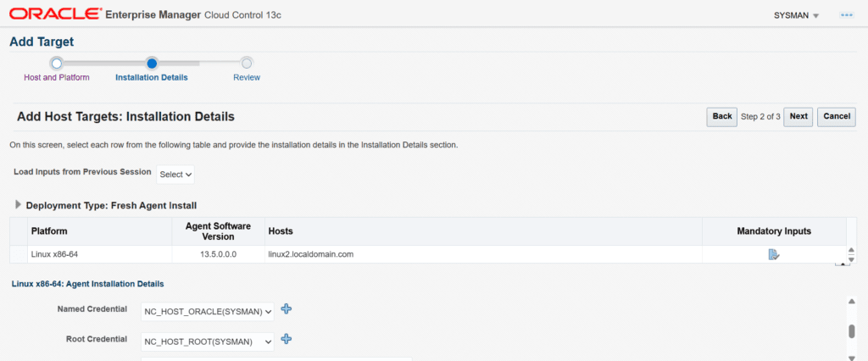The width and height of the screenshot is (868, 361).
Task: Select Installation Details step
Action: (x=151, y=77)
